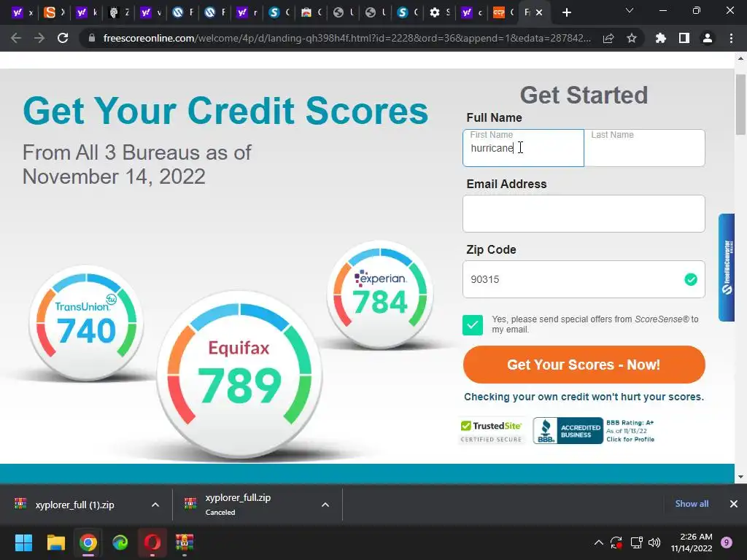Image resolution: width=747 pixels, height=560 pixels.
Task: Toggle the browser side panel
Action: (x=684, y=38)
